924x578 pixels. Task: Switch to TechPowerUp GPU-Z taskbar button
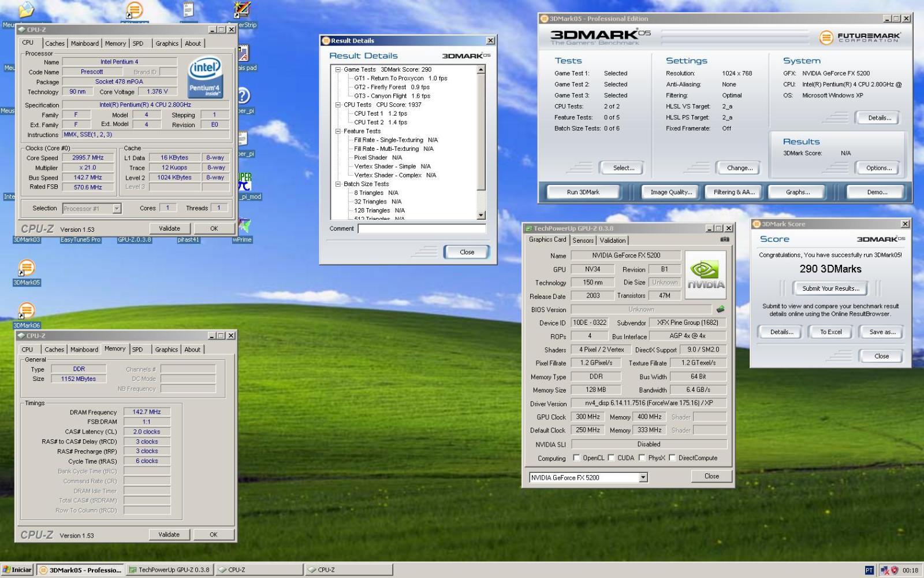(169, 570)
